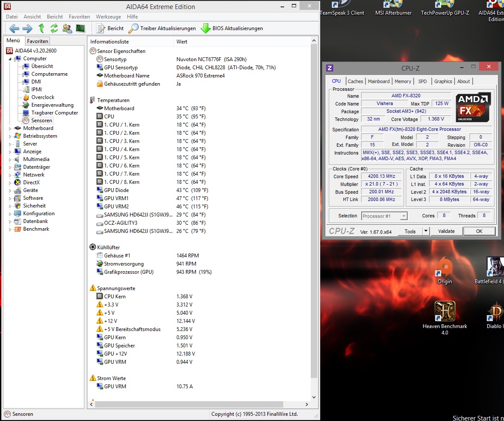Click the users icon in toolbar
Image resolution: width=504 pixels, height=421 pixels.
click(x=67, y=28)
